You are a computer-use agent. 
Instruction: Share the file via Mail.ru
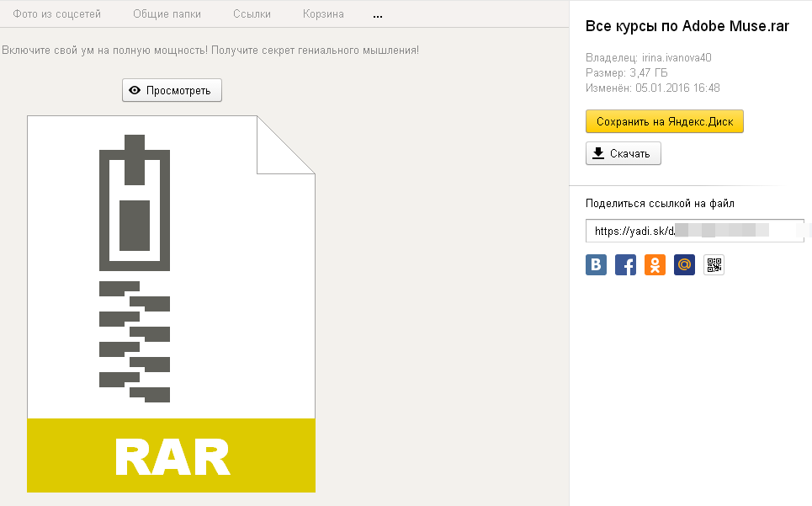click(x=684, y=264)
